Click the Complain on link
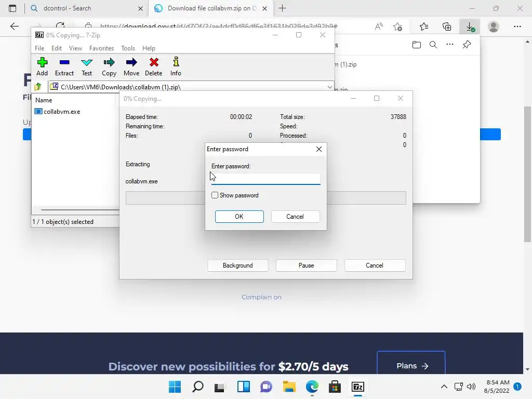The height and width of the screenshot is (399, 532). coord(262,297)
